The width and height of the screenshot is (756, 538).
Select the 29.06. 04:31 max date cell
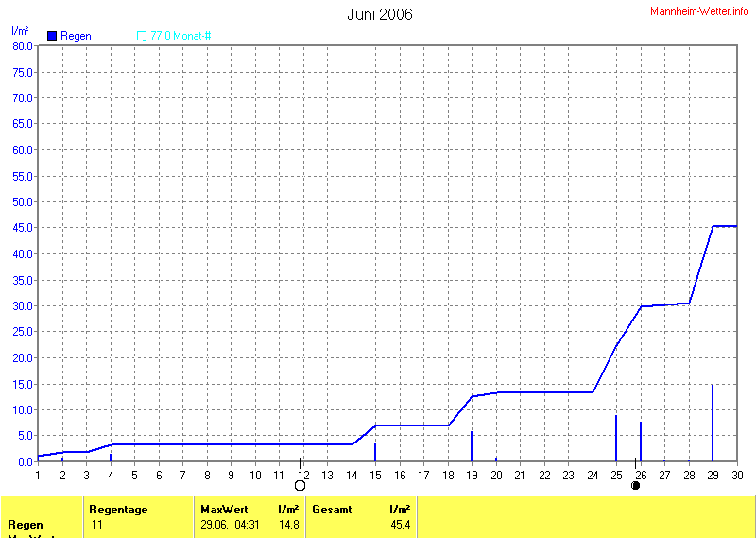click(x=229, y=524)
